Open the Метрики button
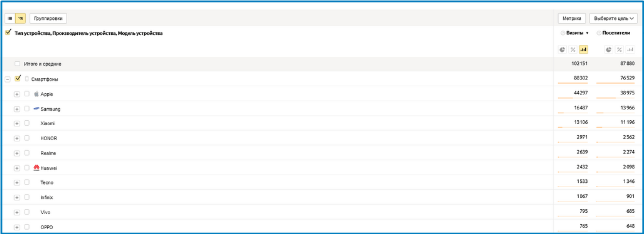Screen dimensions: 644x234 [572, 18]
